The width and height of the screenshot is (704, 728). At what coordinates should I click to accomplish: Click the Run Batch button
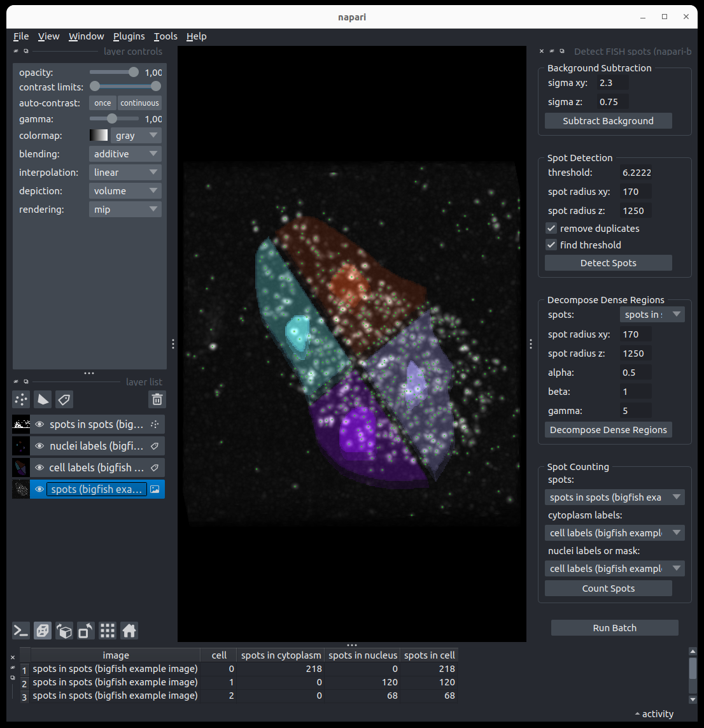click(x=614, y=628)
